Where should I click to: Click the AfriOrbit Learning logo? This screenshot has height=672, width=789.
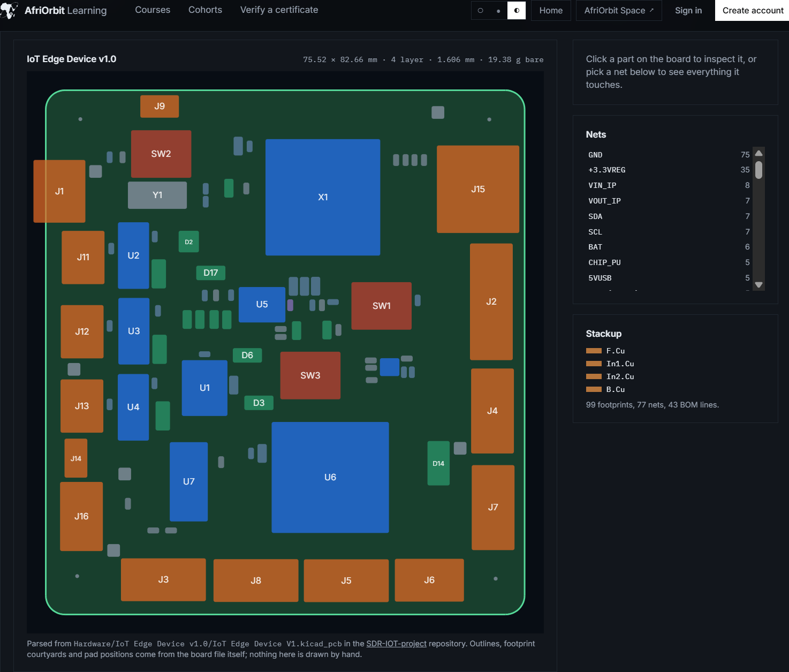[x=54, y=10]
